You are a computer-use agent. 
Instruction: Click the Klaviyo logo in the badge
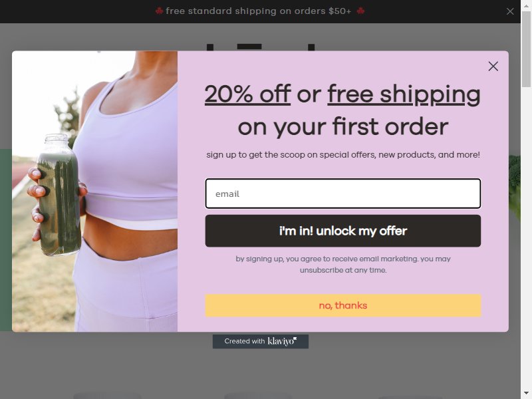pos(282,341)
